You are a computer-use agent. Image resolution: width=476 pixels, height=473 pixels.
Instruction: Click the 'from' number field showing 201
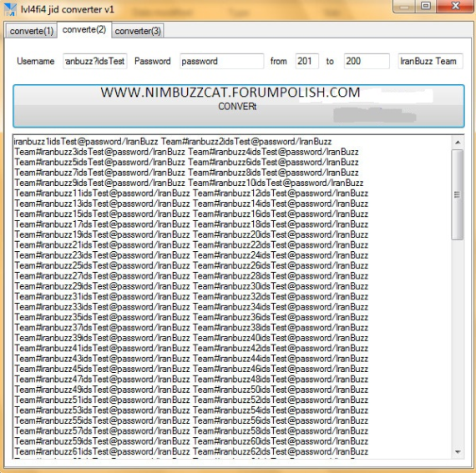click(x=307, y=61)
